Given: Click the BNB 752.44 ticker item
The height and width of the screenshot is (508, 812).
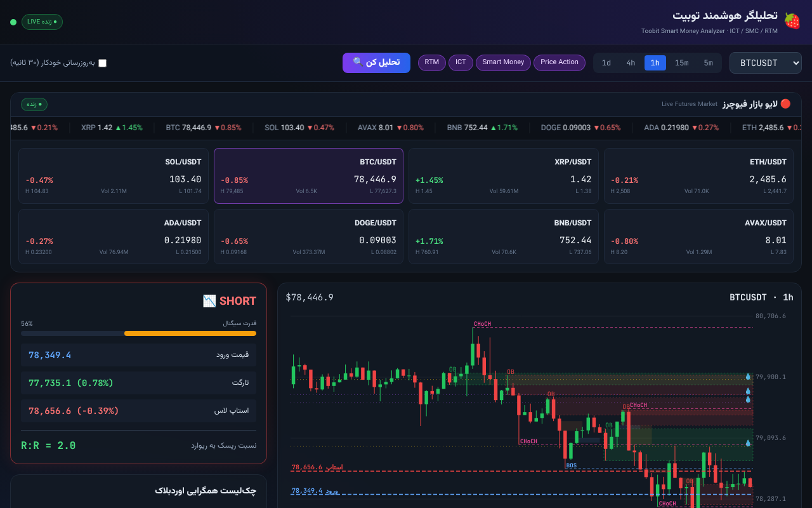Looking at the screenshot, I should point(482,128).
